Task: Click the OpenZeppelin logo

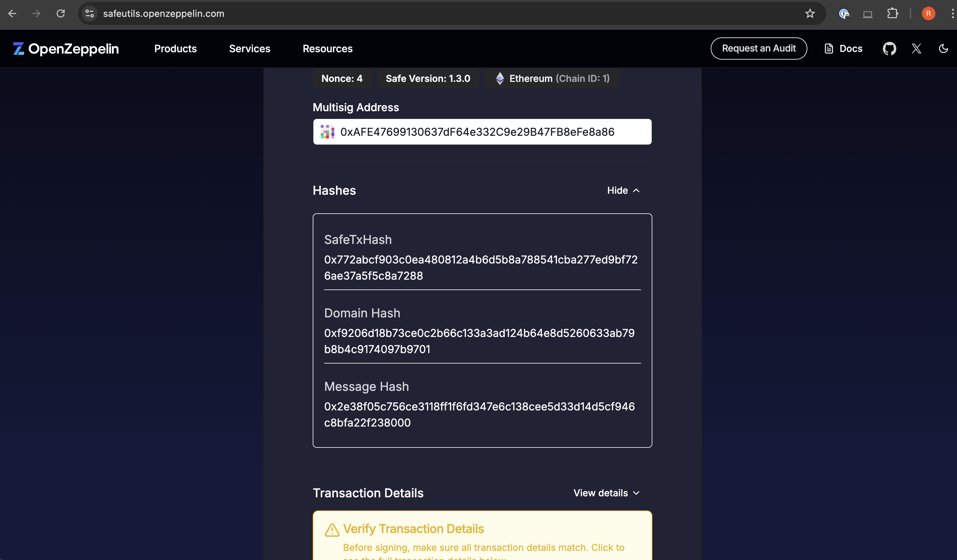Action: tap(66, 49)
